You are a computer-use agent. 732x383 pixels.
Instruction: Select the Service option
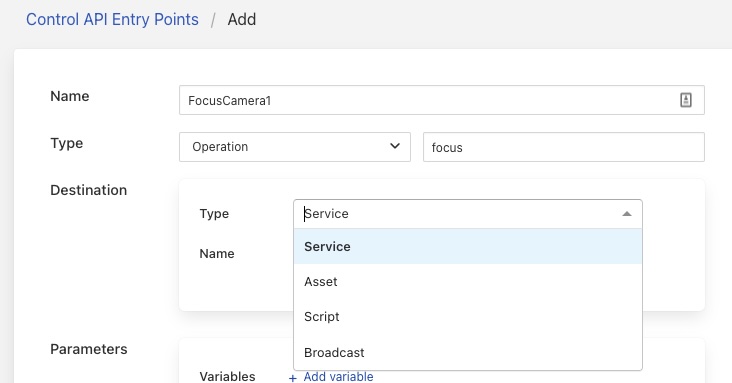click(468, 247)
